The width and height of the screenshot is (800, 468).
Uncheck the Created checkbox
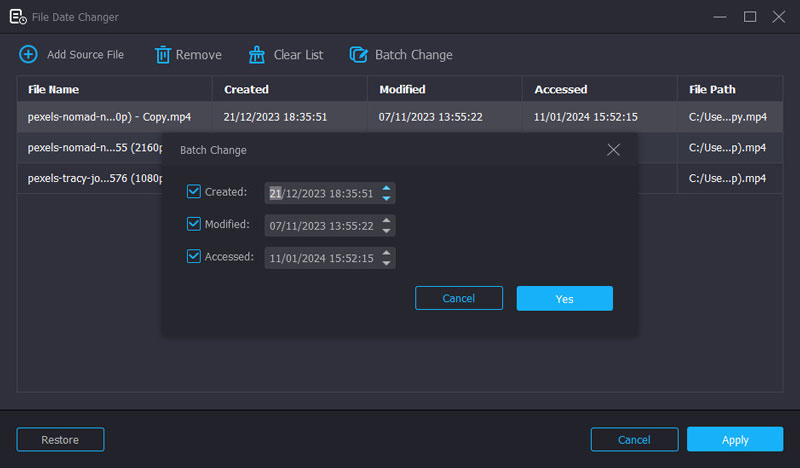pos(194,192)
